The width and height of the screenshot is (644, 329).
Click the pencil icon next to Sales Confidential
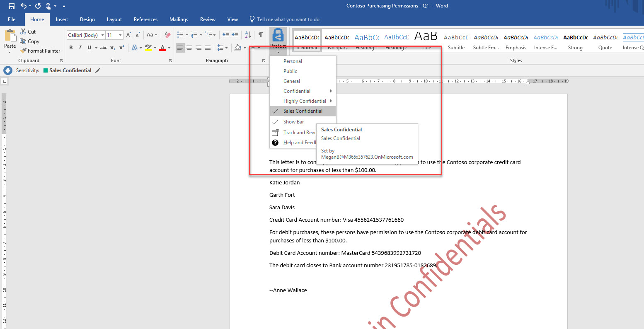98,70
